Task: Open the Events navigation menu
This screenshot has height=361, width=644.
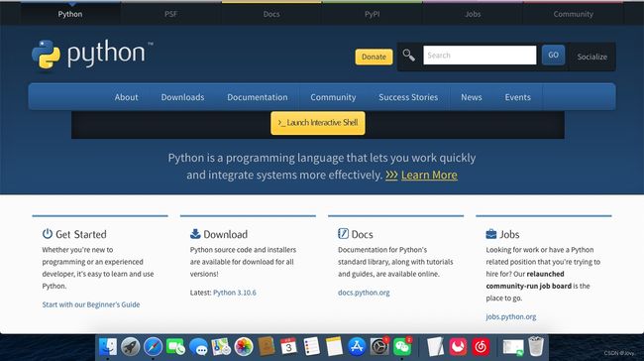Action: 518,97
